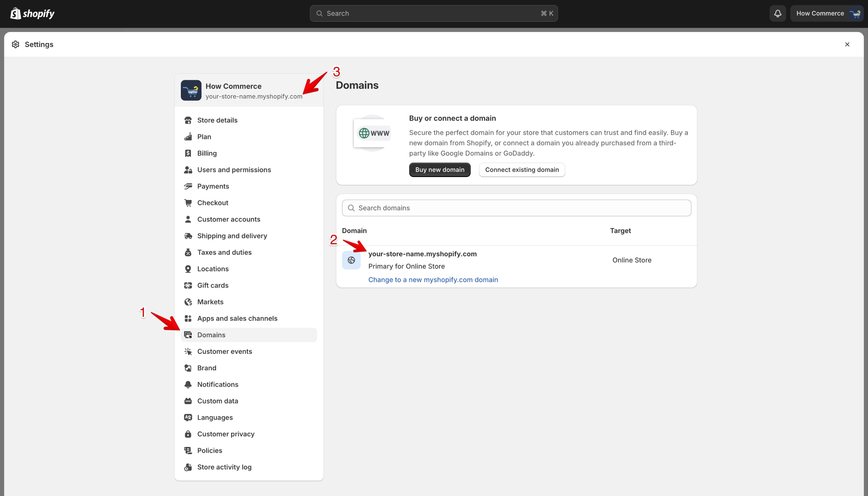Open Customer accounts settings
Screen dimensions: 868x496
click(249, 219)
